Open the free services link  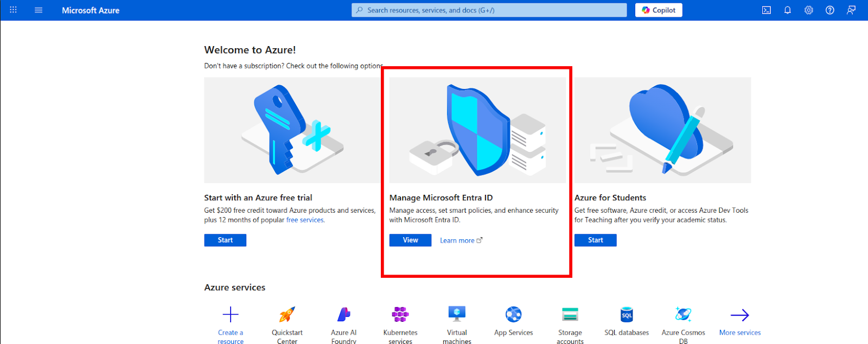coord(305,220)
